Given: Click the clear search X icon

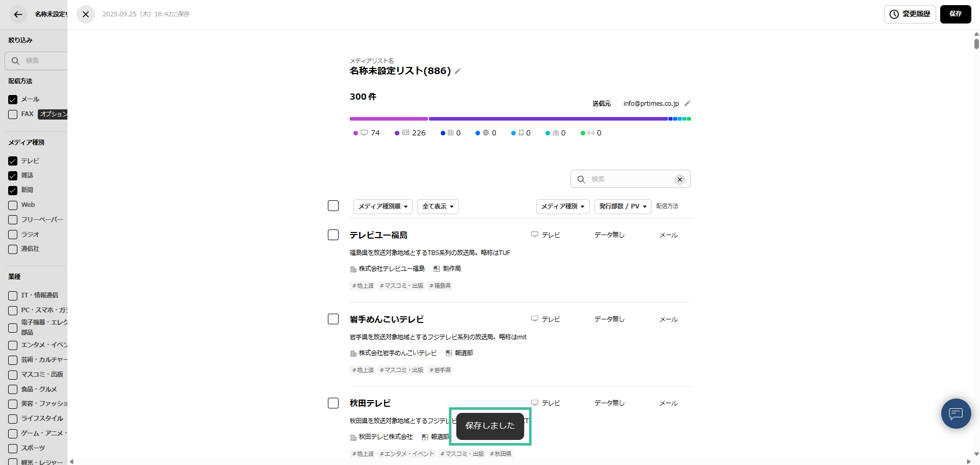Looking at the screenshot, I should [680, 179].
